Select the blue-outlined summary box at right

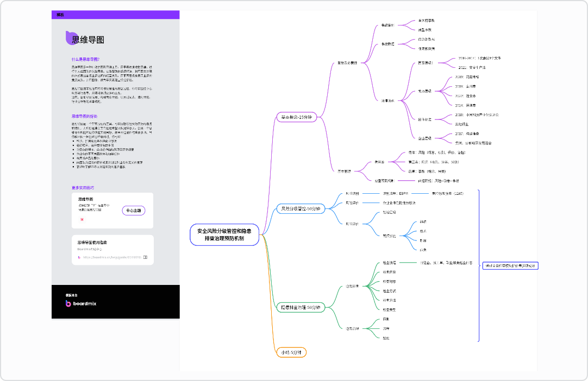click(x=510, y=265)
